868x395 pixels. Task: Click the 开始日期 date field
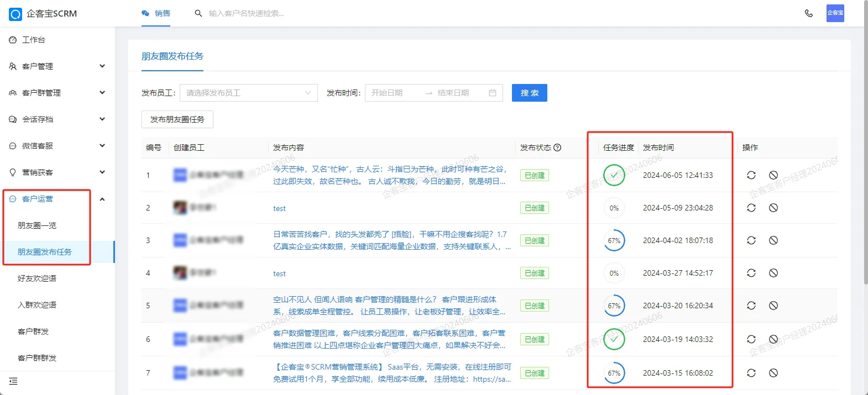[394, 93]
